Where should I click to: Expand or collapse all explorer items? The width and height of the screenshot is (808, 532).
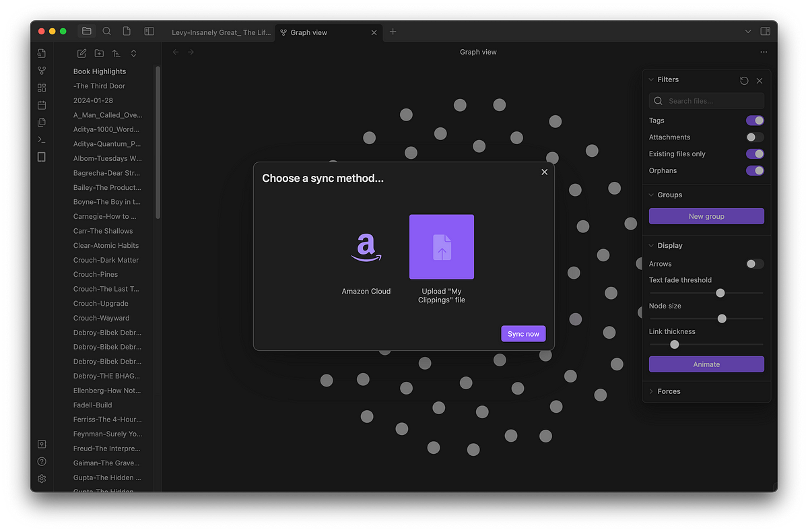pos(133,53)
